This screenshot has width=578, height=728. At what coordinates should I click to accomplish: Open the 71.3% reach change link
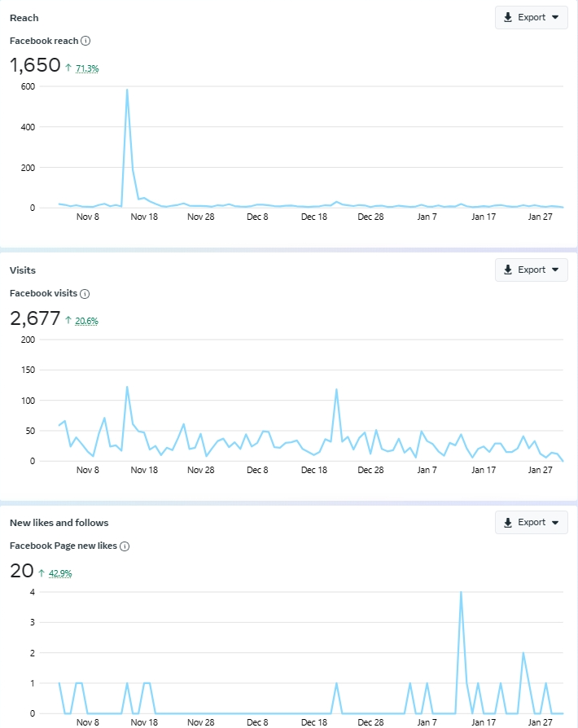click(x=87, y=69)
